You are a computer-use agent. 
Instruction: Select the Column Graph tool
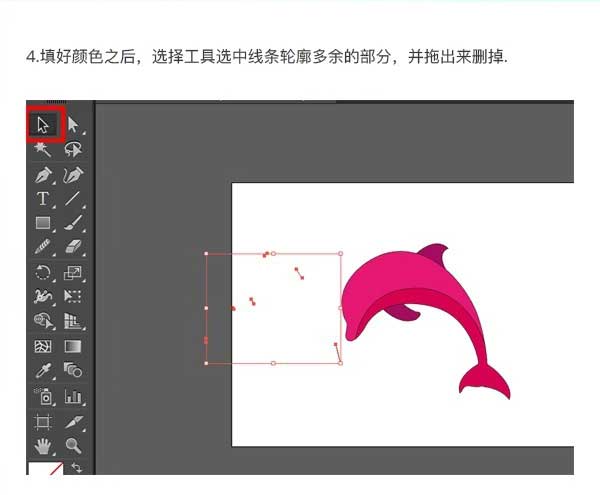click(73, 396)
